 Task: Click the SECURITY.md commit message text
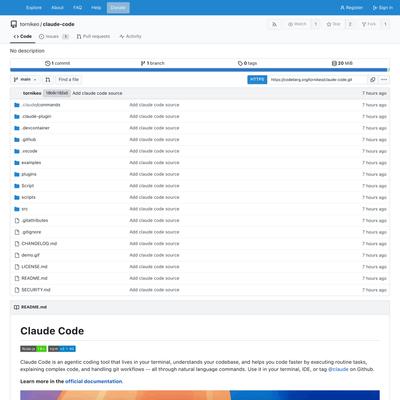(154, 290)
